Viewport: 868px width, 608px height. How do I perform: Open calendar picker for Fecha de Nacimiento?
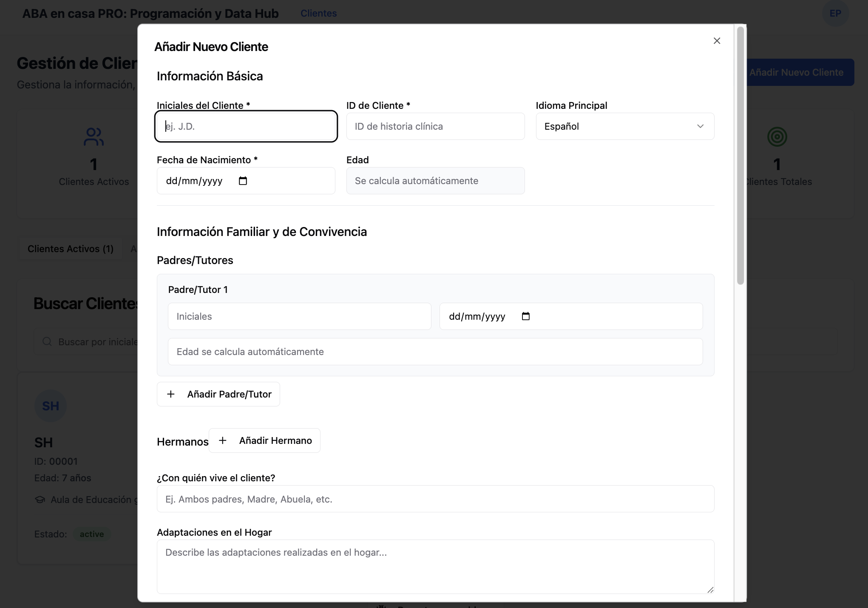coord(243,181)
